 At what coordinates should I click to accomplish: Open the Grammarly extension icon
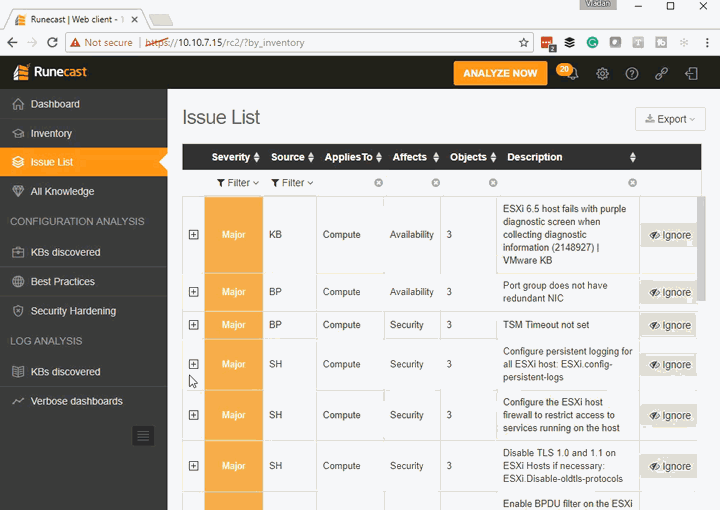pos(592,43)
